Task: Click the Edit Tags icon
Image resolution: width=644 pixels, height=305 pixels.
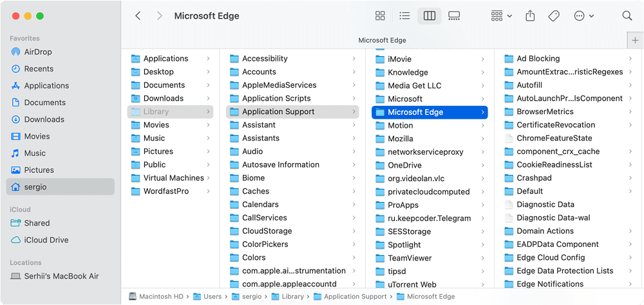Action: [x=554, y=16]
